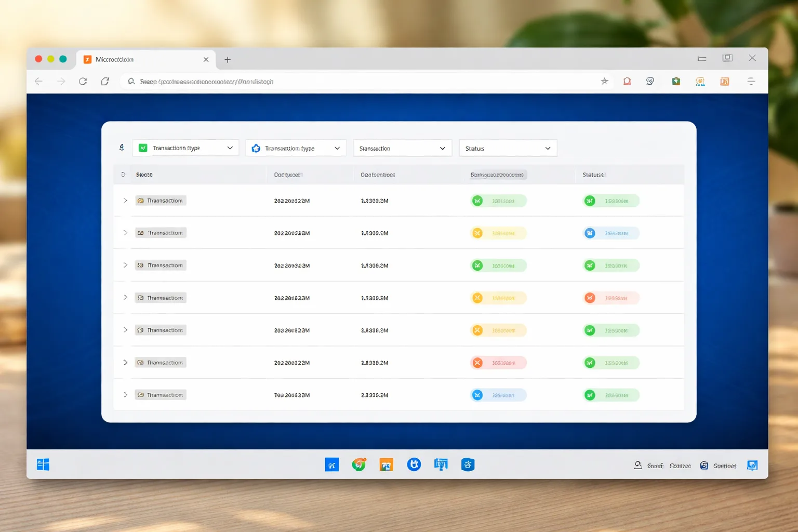
Task: Click the blue badge in the last row
Action: tap(498, 395)
